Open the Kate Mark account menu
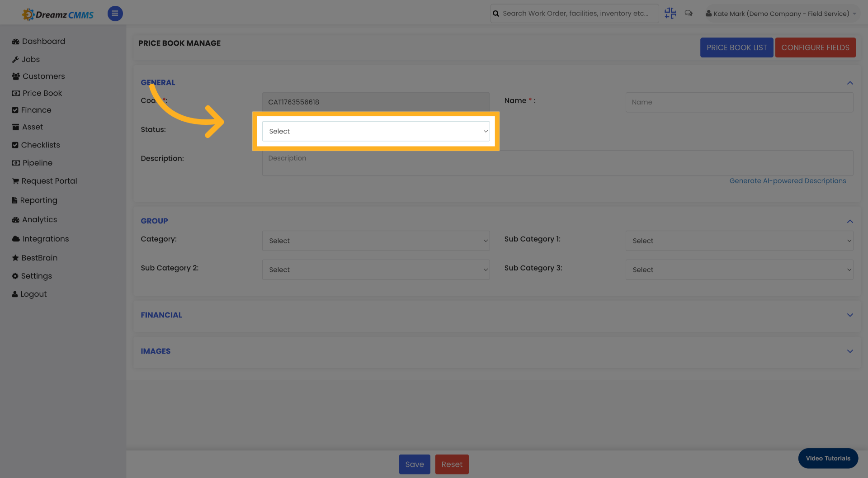868x478 pixels. point(781,14)
